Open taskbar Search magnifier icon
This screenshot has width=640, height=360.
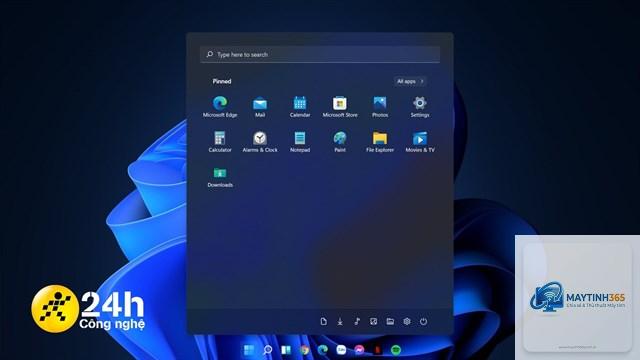point(267,350)
